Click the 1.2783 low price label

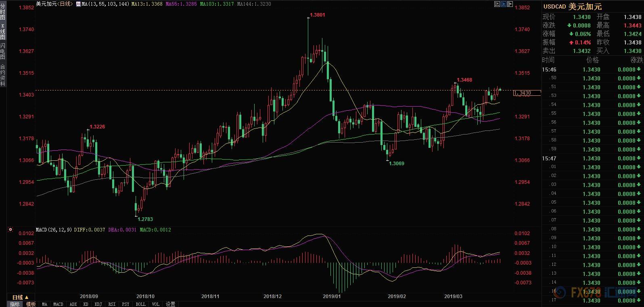coord(145,219)
